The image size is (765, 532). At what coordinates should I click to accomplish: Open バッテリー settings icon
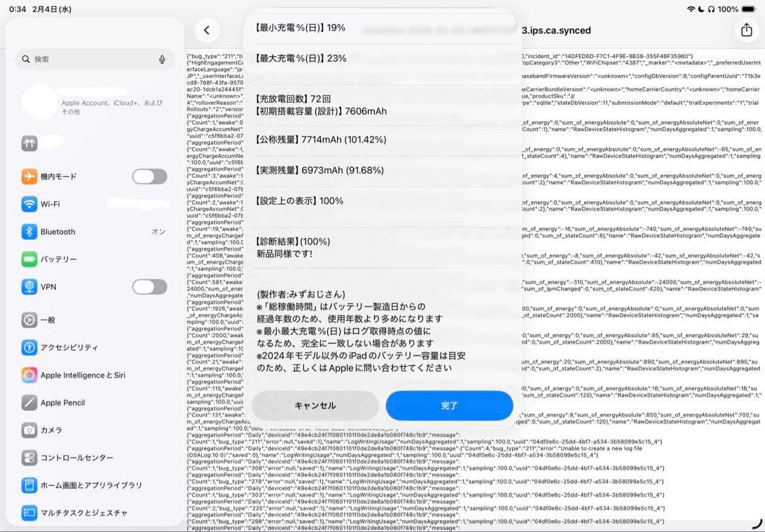click(x=30, y=259)
